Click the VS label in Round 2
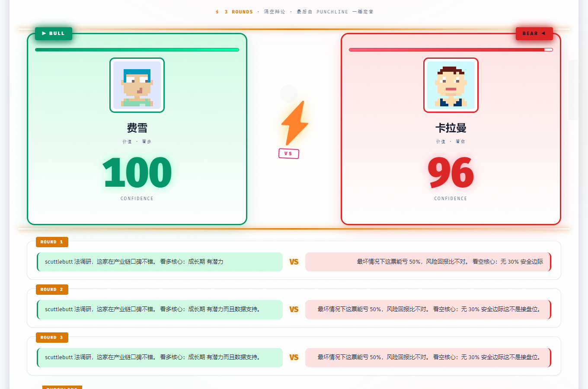 pyautogui.click(x=294, y=309)
